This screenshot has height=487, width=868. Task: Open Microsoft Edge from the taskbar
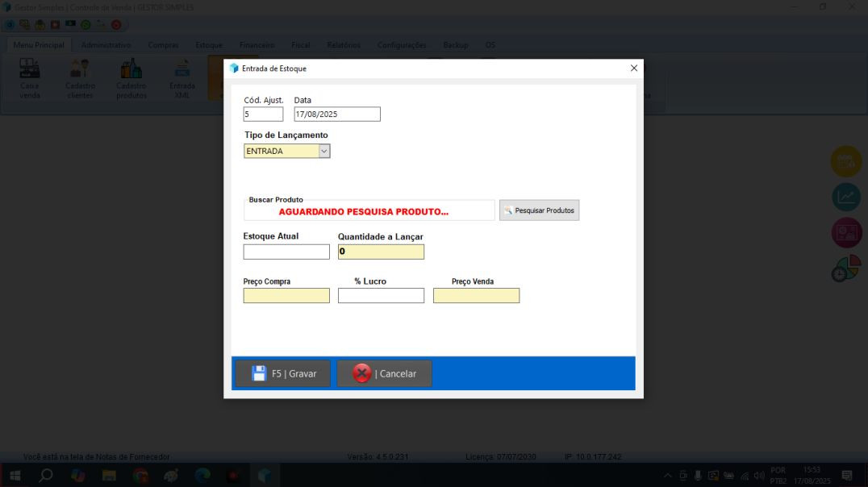(202, 476)
